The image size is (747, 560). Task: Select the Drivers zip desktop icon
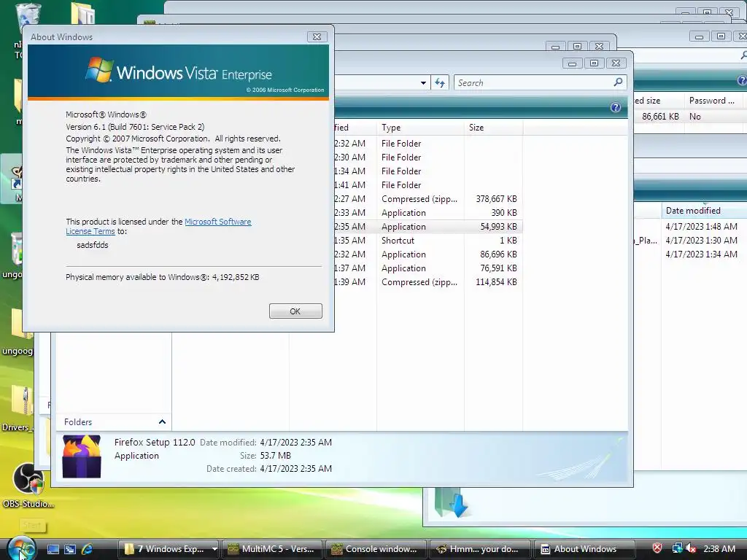tap(18, 407)
